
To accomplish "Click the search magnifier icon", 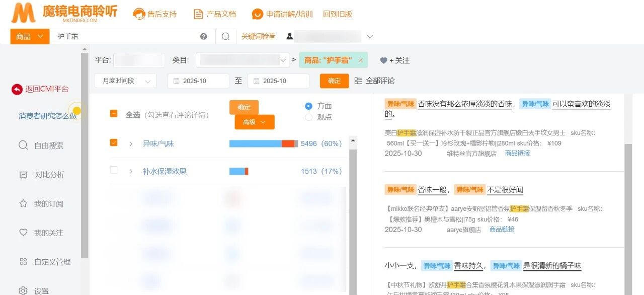I will pyautogui.click(x=226, y=36).
